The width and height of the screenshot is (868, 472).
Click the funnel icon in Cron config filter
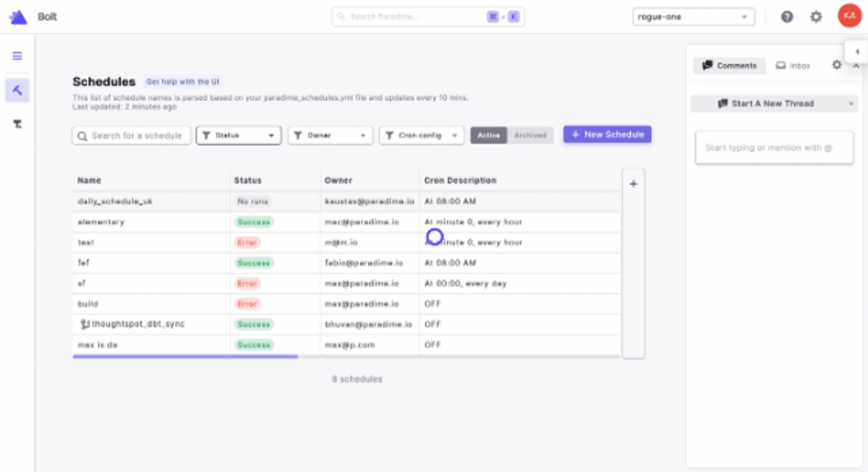pyautogui.click(x=389, y=136)
